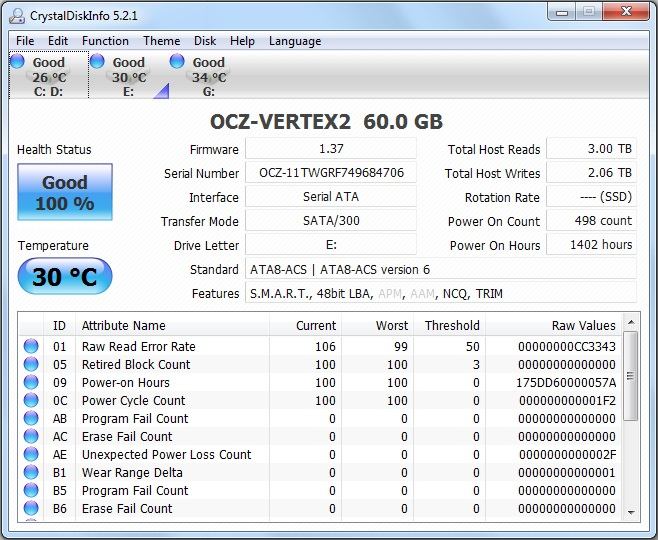The image size is (658, 540).
Task: Click the attribute list scrollbar thumb
Action: tap(630, 376)
